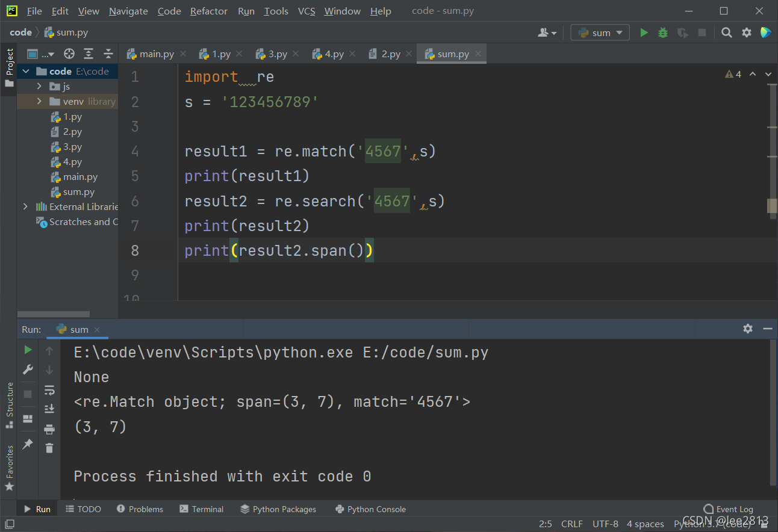Image resolution: width=778 pixels, height=532 pixels.
Task: Click scroll to end icon in console
Action: tap(49, 409)
